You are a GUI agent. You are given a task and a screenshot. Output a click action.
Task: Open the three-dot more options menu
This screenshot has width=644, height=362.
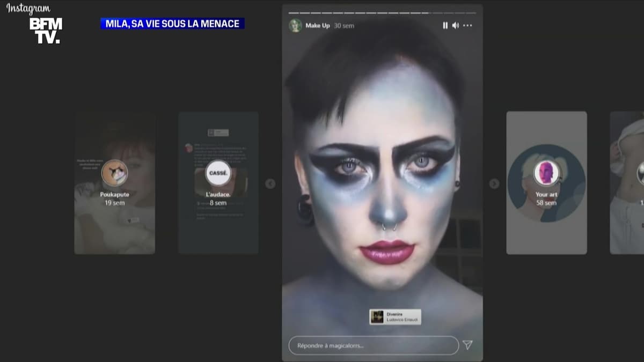(x=467, y=25)
